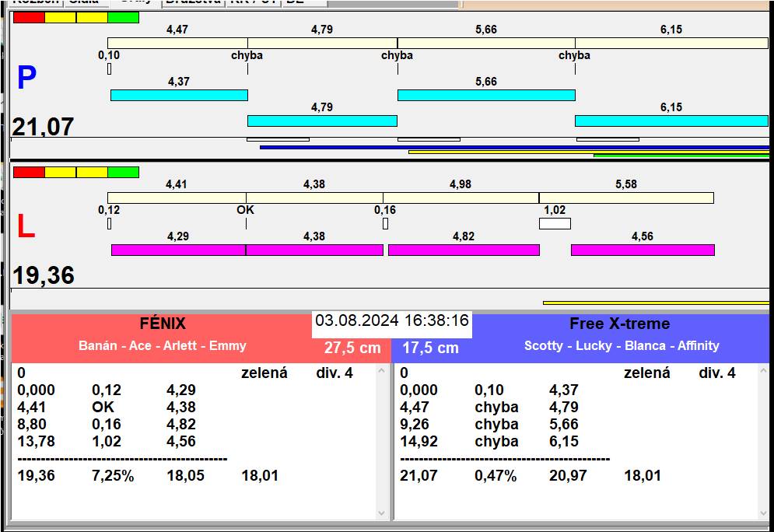The width and height of the screenshot is (774, 532).
Task: Select the magenta bar labeled 4,56
Action: [643, 250]
